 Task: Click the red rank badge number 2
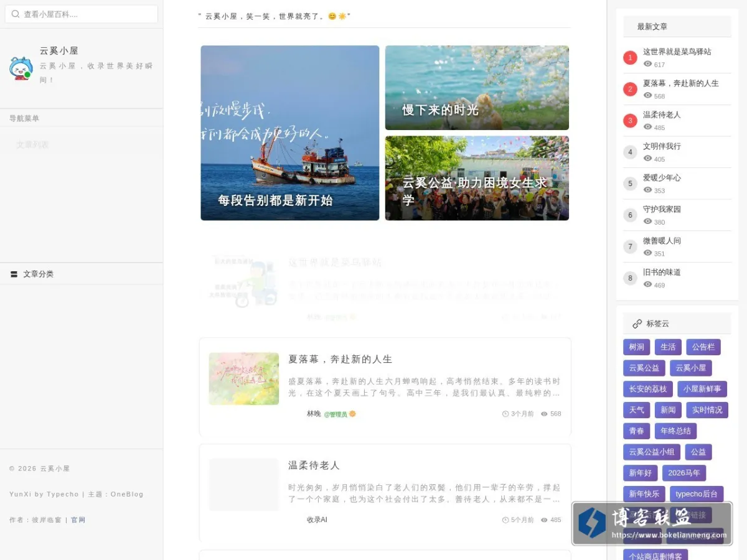coord(630,89)
